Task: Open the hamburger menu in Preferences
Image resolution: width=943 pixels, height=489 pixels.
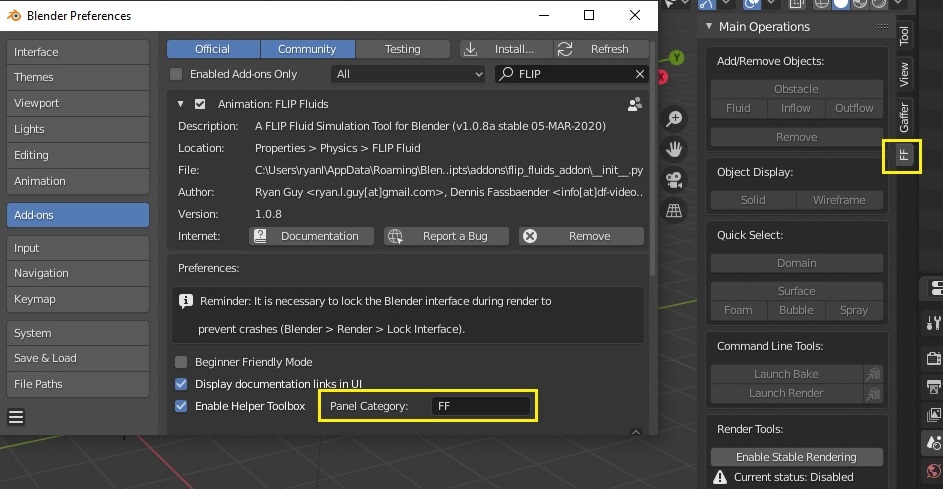Action: point(16,417)
